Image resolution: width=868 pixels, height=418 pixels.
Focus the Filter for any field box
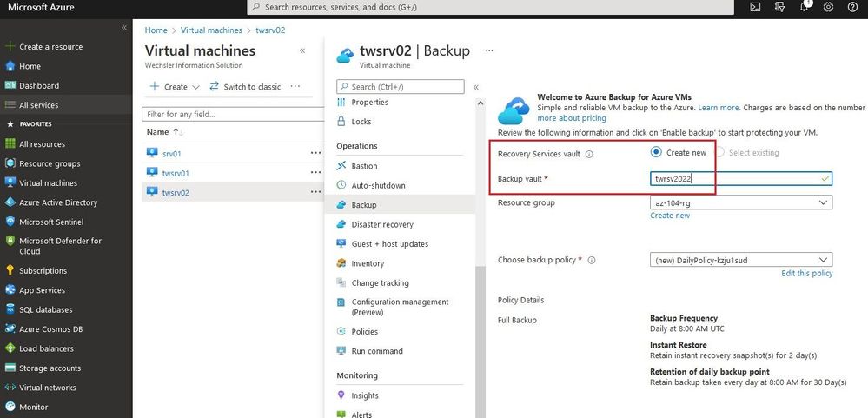pyautogui.click(x=233, y=115)
